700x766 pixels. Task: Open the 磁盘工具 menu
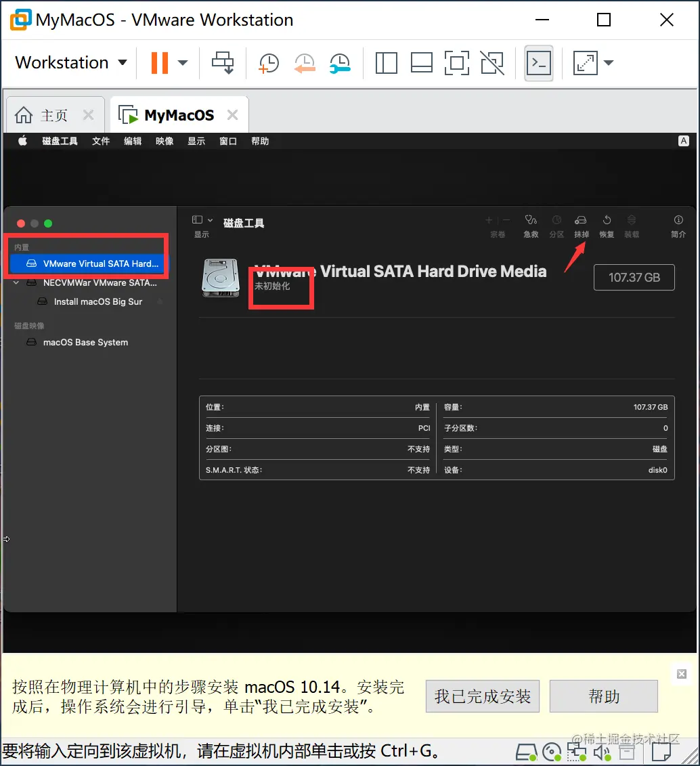coord(60,141)
